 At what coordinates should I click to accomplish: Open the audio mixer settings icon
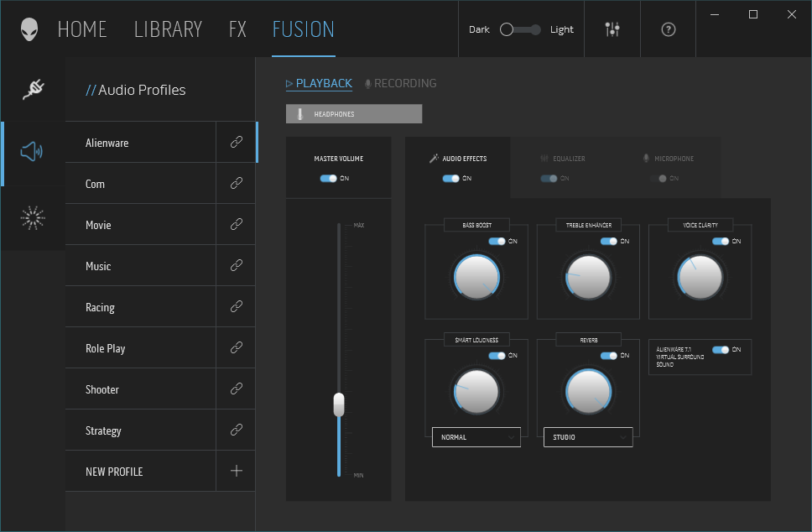[x=612, y=29]
